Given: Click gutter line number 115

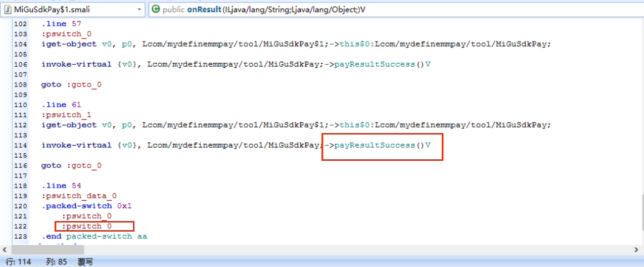Looking at the screenshot, I should click(21, 155).
